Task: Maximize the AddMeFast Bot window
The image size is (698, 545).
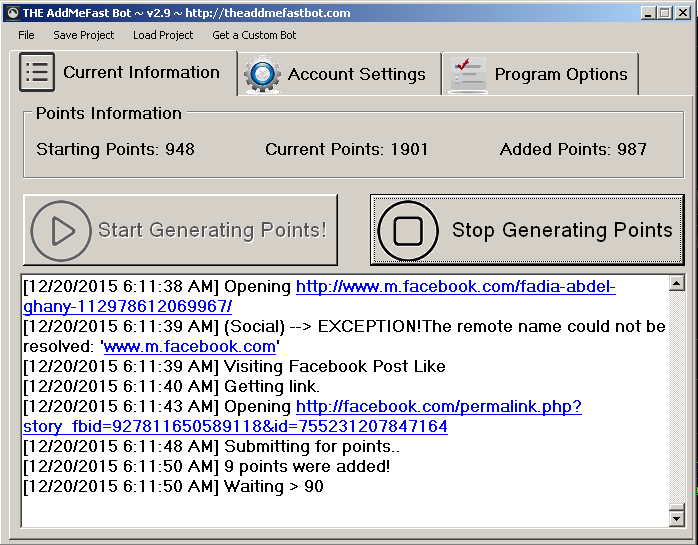Action: pyautogui.click(x=665, y=13)
